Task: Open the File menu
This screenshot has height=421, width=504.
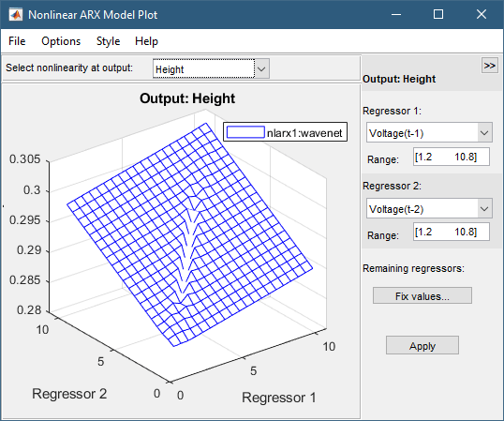Action: click(17, 41)
